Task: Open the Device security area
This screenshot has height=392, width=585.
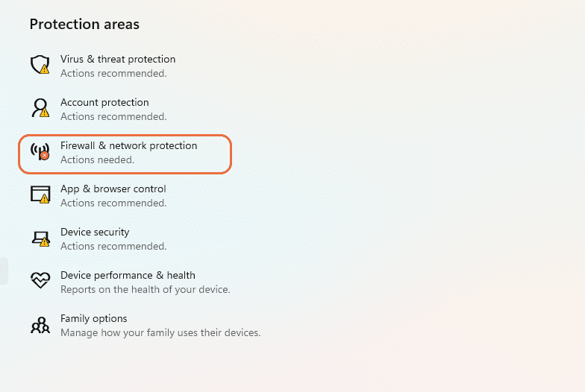Action: tap(95, 233)
